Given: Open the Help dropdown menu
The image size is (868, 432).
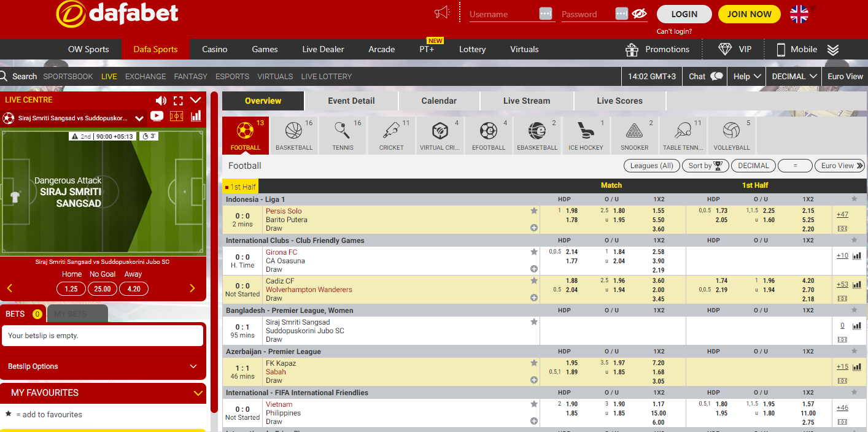Looking at the screenshot, I should tap(747, 77).
